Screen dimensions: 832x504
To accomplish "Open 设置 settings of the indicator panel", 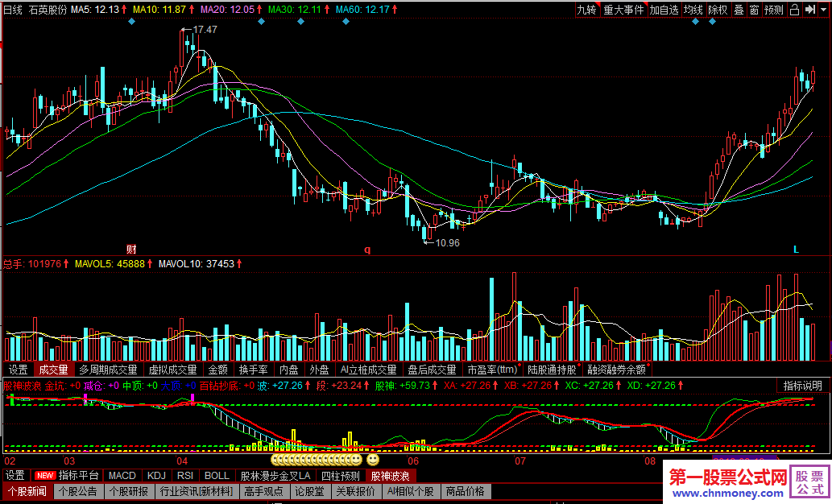I will point(15,476).
